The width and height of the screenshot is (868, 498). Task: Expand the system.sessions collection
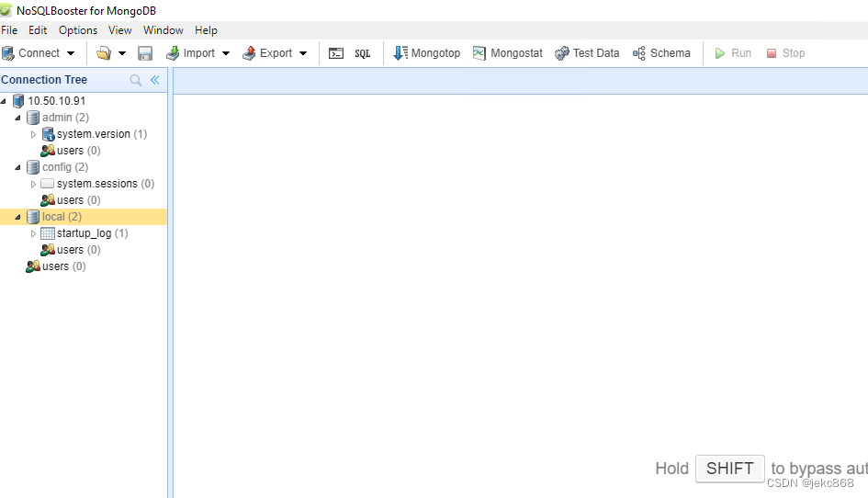pos(33,184)
